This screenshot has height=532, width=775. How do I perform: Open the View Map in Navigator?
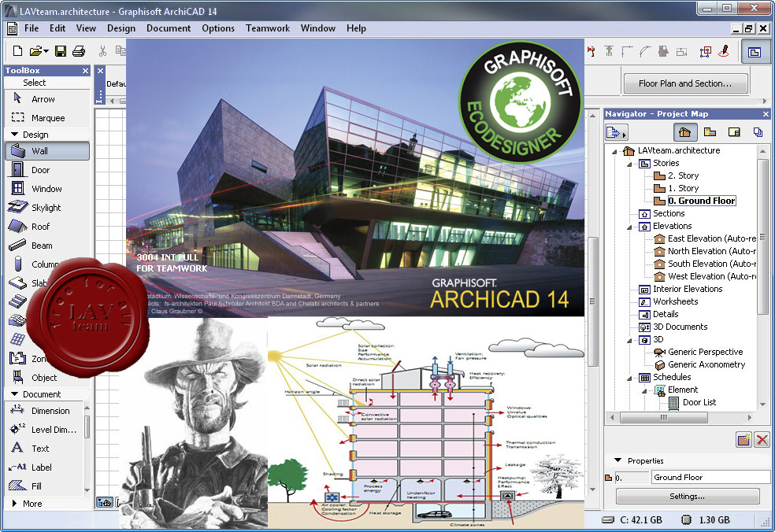pyautogui.click(x=710, y=132)
